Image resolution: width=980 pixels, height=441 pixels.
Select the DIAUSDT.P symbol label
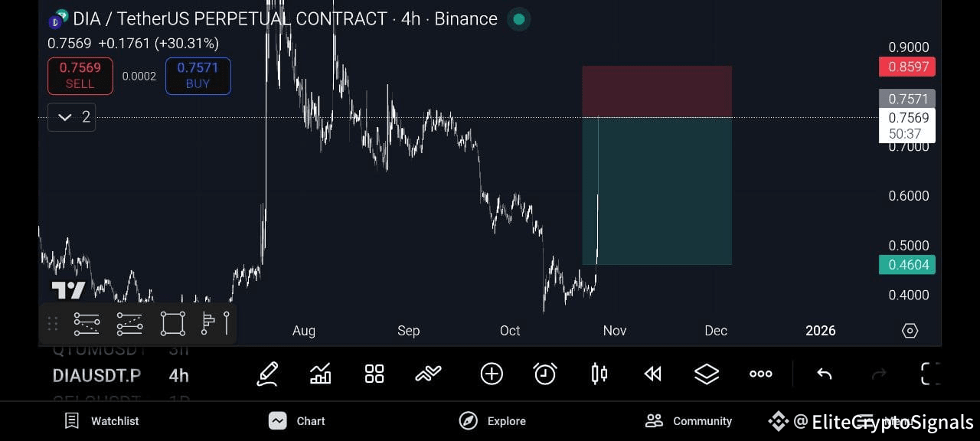point(96,375)
